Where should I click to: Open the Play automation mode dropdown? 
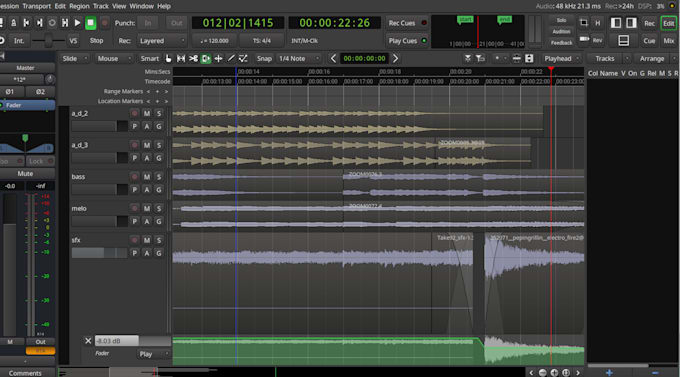click(154, 354)
